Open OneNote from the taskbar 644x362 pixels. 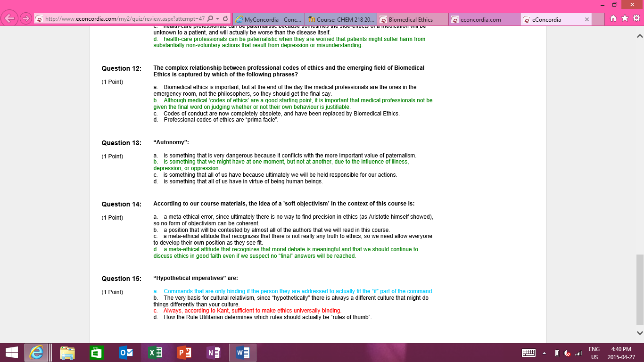(x=214, y=353)
